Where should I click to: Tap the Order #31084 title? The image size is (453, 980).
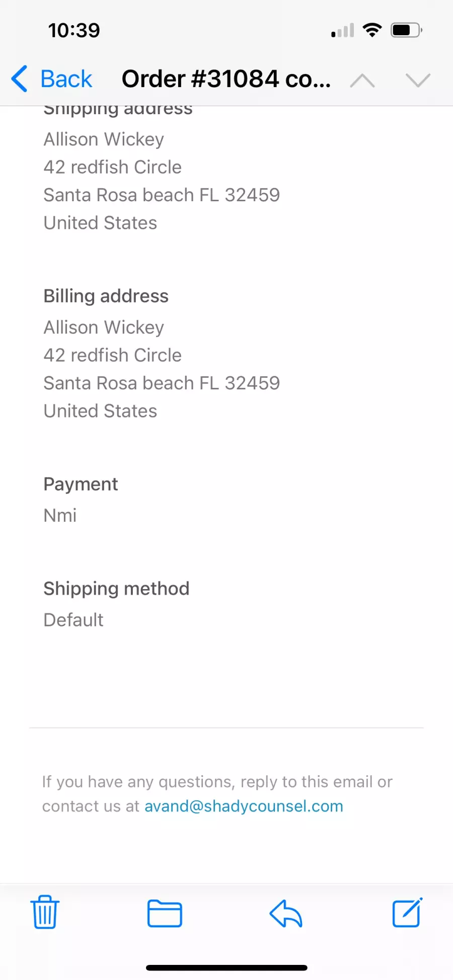pos(226,79)
